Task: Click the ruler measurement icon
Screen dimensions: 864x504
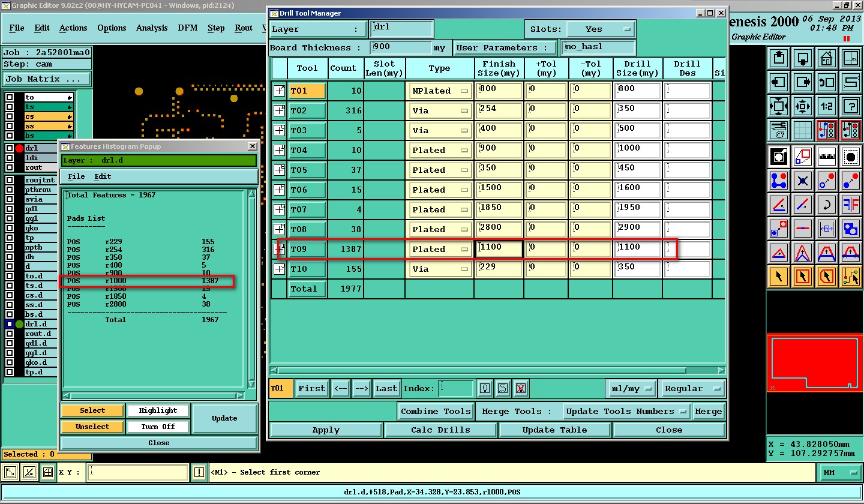Action: click(827, 157)
